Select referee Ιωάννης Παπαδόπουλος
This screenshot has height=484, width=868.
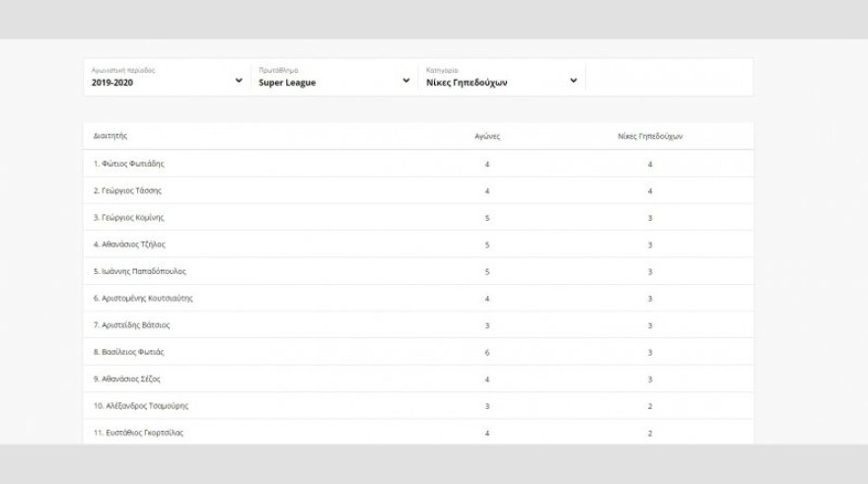pos(143,271)
